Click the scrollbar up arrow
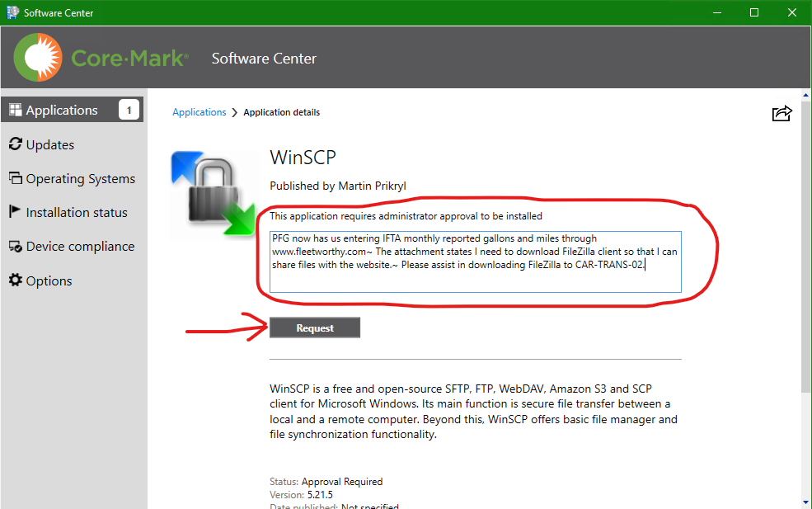Image resolution: width=812 pixels, height=509 pixels. pyautogui.click(x=805, y=95)
